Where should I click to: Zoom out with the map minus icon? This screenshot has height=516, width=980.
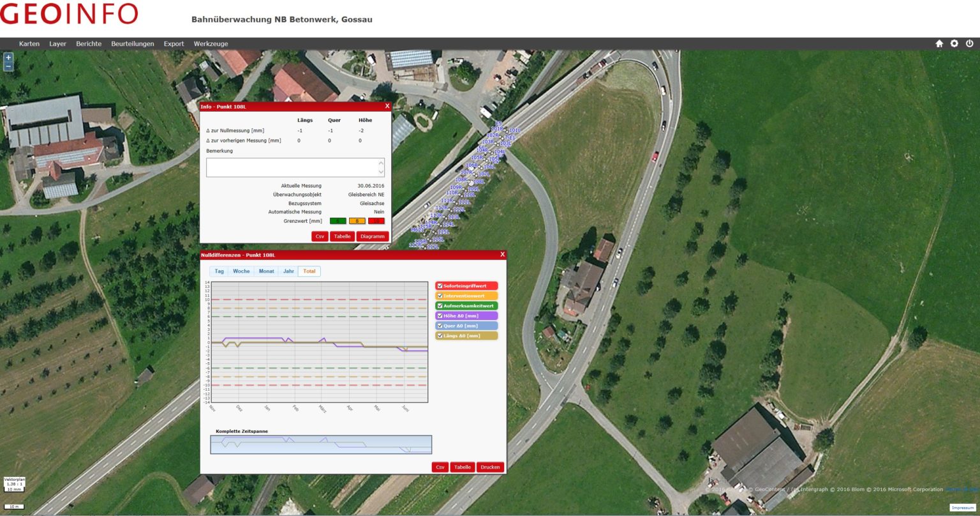[7, 66]
